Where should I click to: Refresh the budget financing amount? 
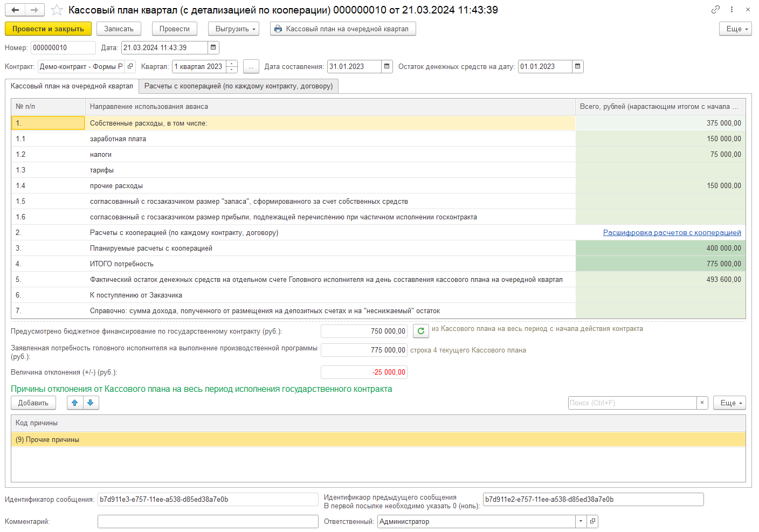pos(420,331)
